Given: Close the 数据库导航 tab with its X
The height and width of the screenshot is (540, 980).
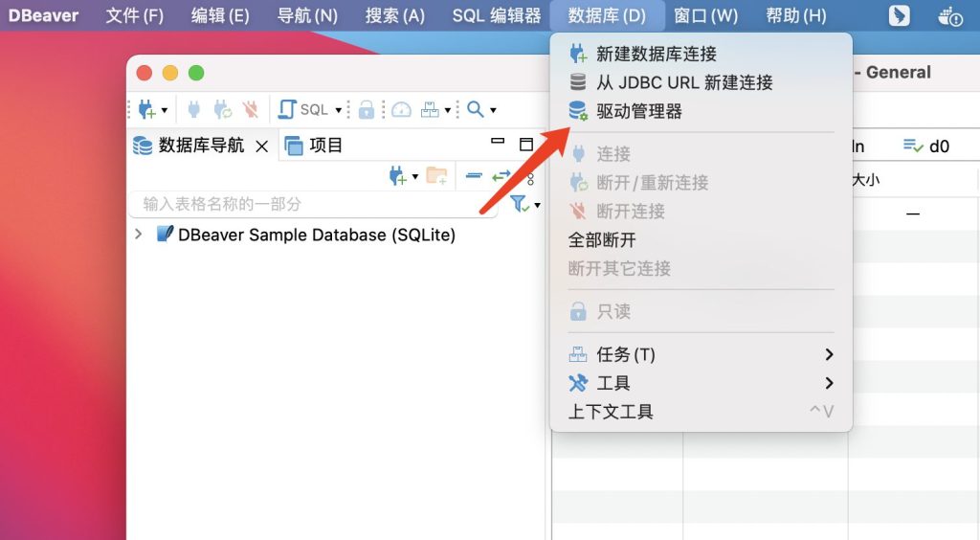Looking at the screenshot, I should pos(262,146).
